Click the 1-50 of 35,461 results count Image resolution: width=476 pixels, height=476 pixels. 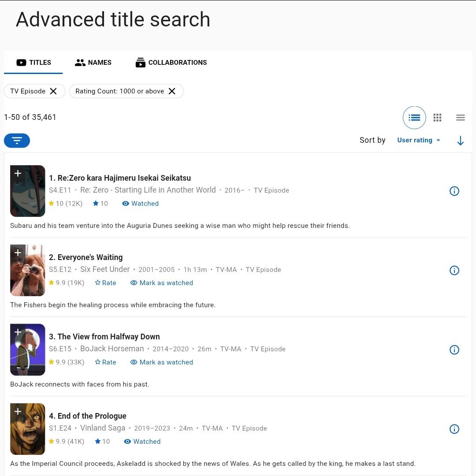click(30, 117)
